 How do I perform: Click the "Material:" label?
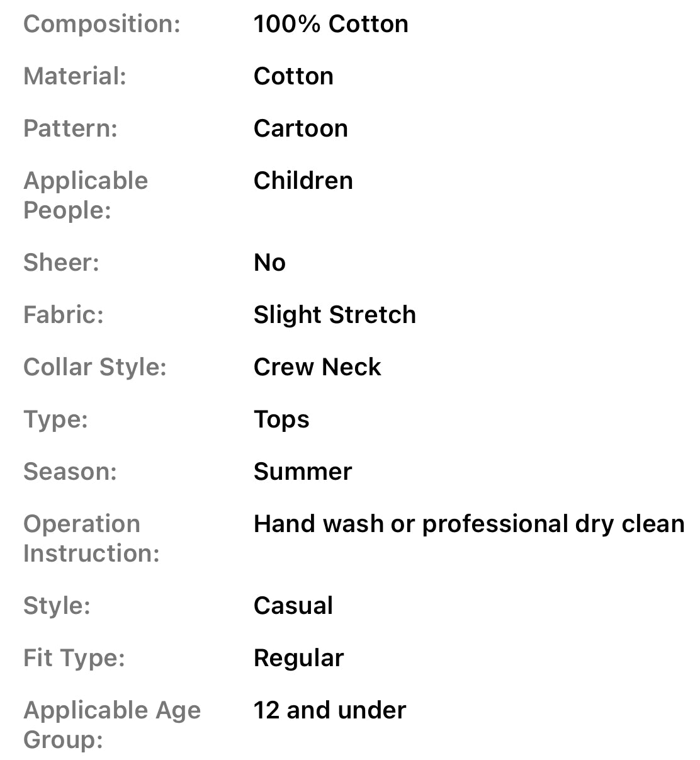point(74,76)
